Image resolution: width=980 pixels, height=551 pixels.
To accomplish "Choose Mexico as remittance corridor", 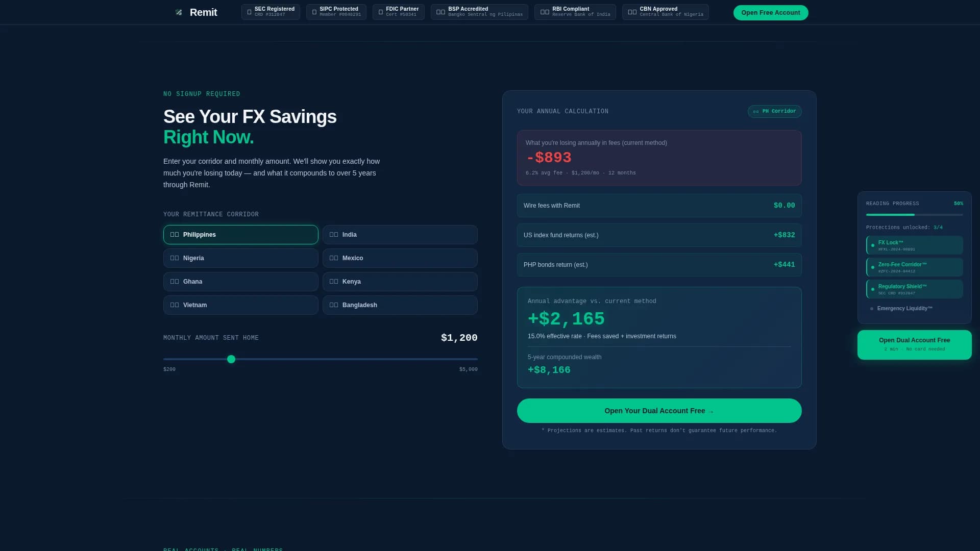I will tap(400, 258).
